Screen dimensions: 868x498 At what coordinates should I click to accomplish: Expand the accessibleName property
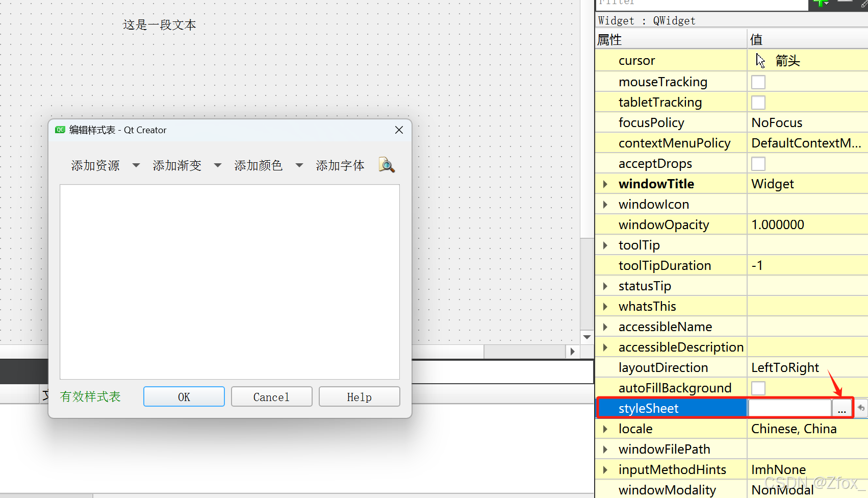pos(605,327)
